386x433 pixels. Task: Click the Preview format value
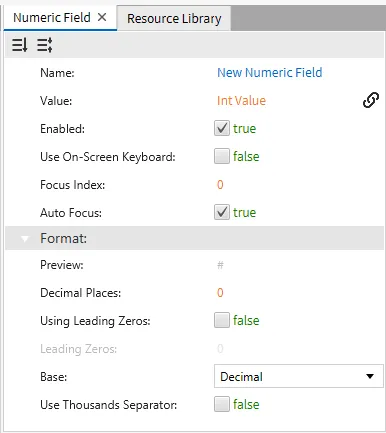coord(220,265)
